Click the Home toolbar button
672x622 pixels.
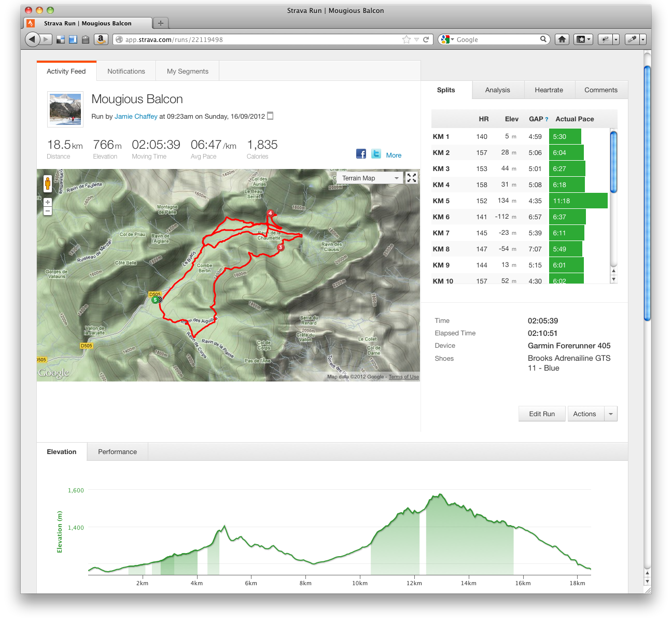[x=562, y=39]
